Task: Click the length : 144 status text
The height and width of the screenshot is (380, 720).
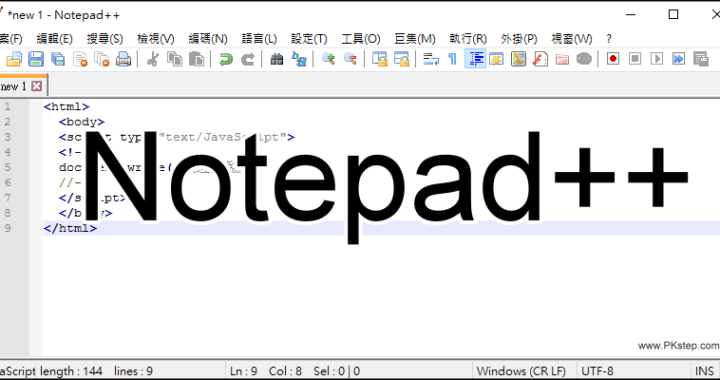Action: (71, 371)
